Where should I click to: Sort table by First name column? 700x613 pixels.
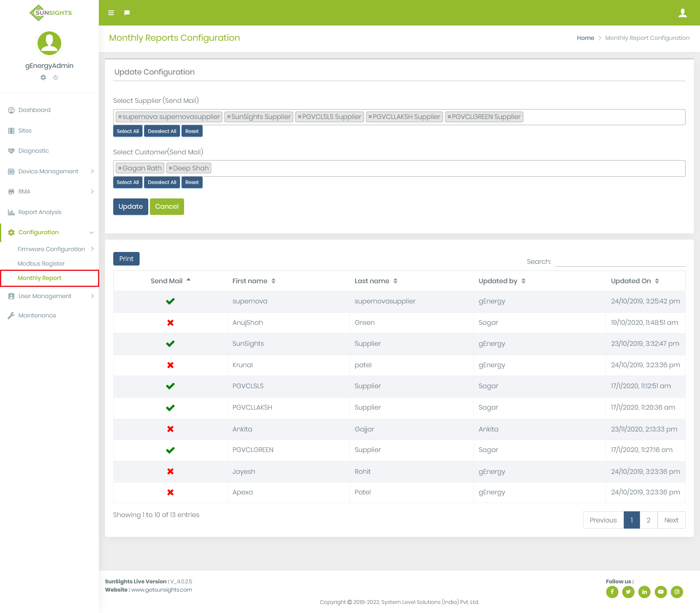[254, 281]
